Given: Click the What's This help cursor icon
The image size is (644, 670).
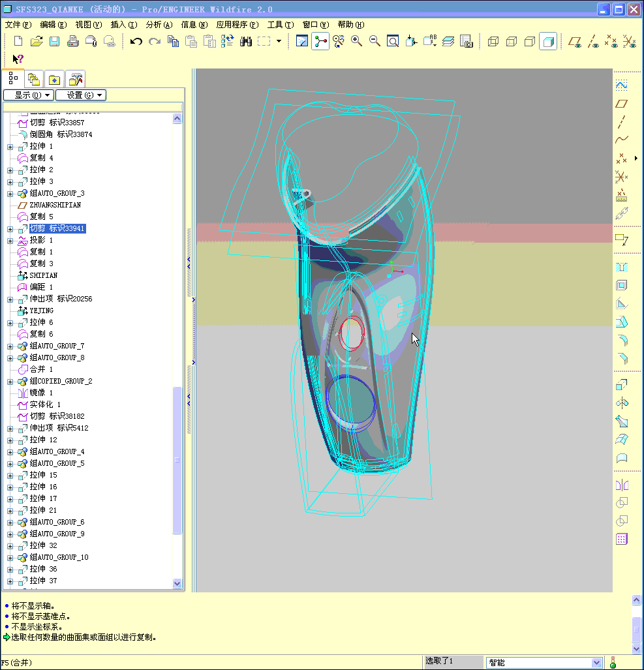Looking at the screenshot, I should pyautogui.click(x=18, y=59).
